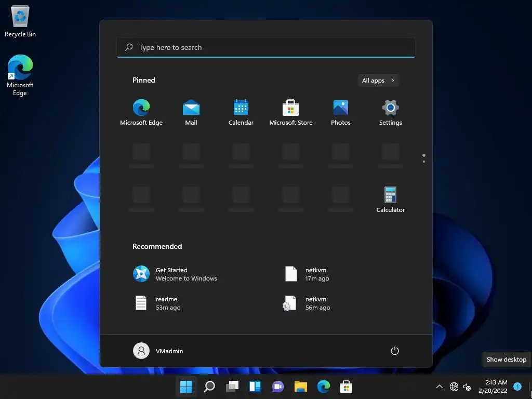Open the clock showing 2:13 AM
The image size is (532, 399).
click(x=493, y=387)
